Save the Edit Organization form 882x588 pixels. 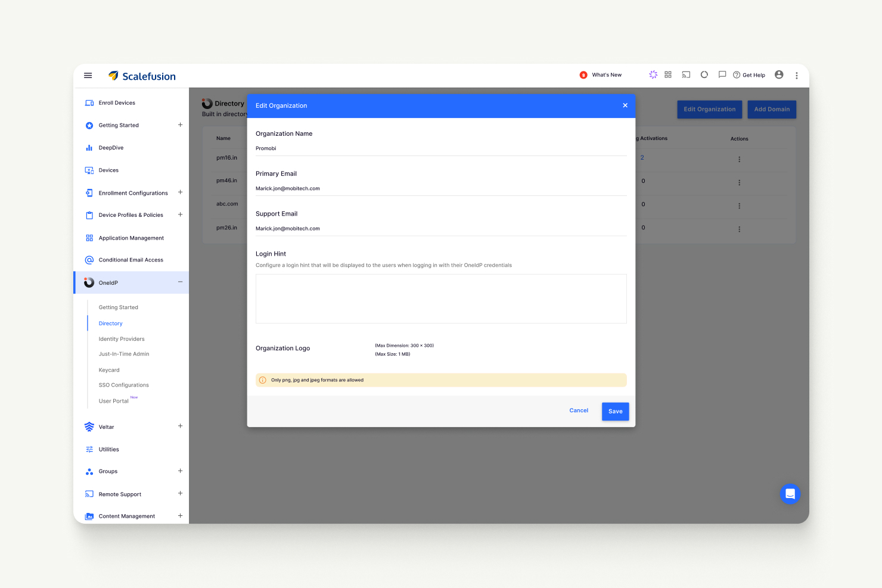pos(615,411)
